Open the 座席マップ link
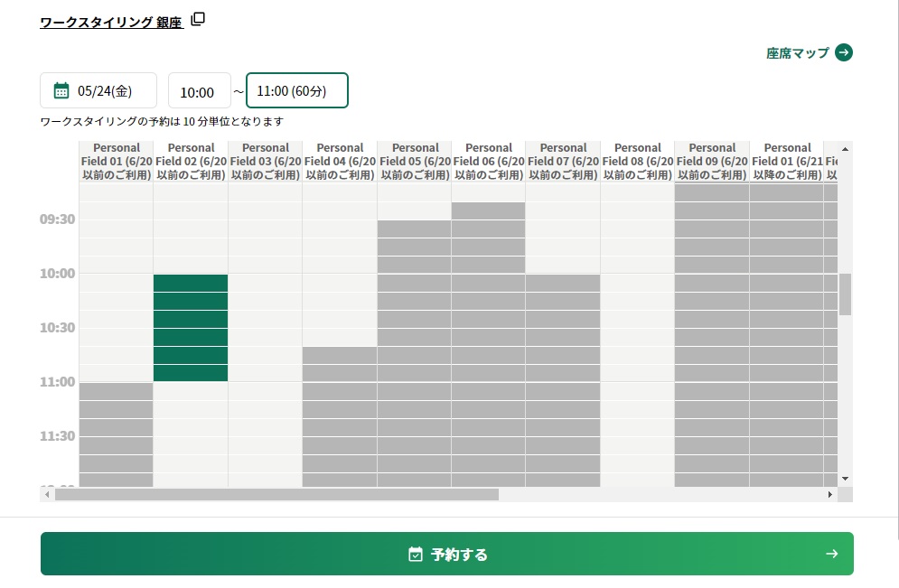Image resolution: width=899 pixels, height=588 pixels. (798, 53)
